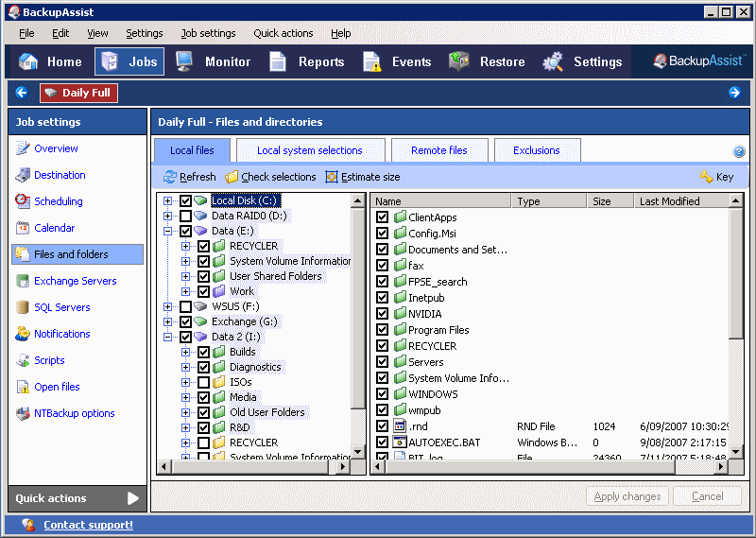Expand the Builds folder node

coord(185,352)
